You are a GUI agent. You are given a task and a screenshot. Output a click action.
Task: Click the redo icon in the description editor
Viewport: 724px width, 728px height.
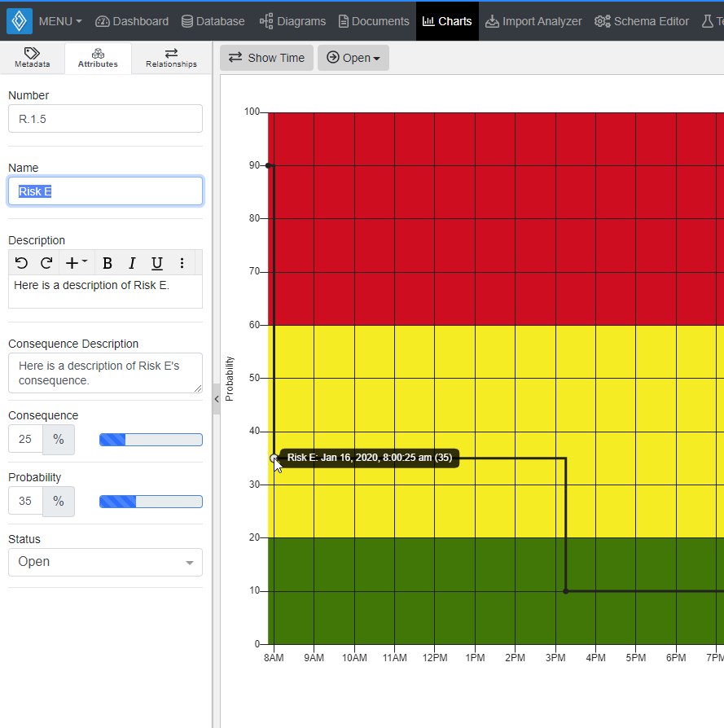coord(46,263)
